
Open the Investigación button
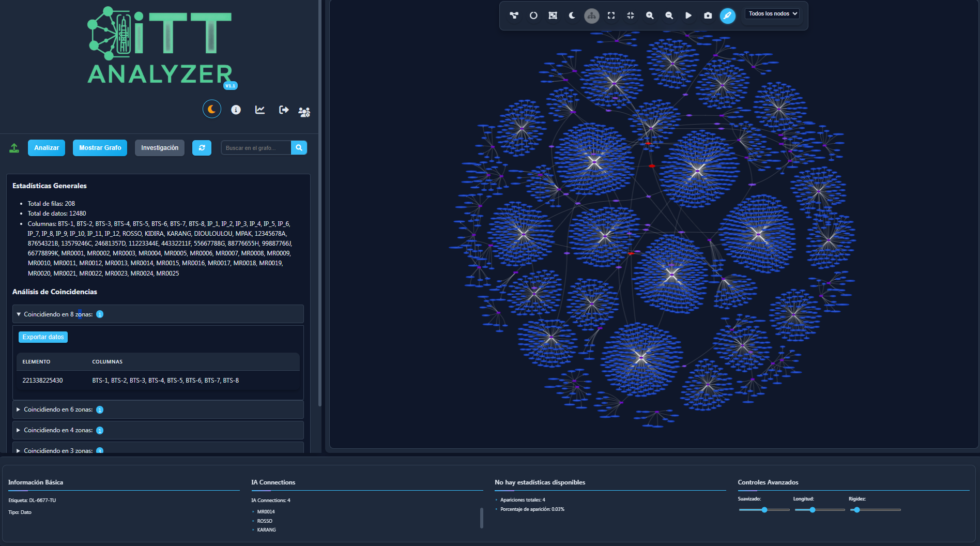160,148
